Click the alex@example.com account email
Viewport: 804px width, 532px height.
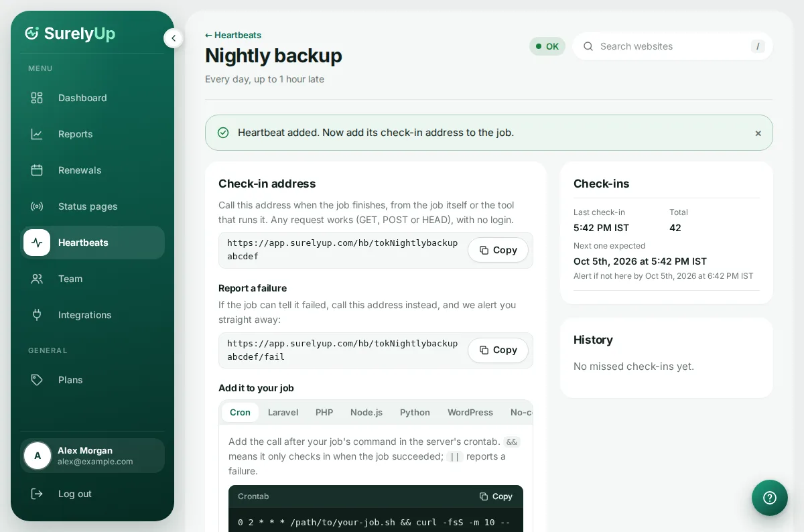pos(95,462)
